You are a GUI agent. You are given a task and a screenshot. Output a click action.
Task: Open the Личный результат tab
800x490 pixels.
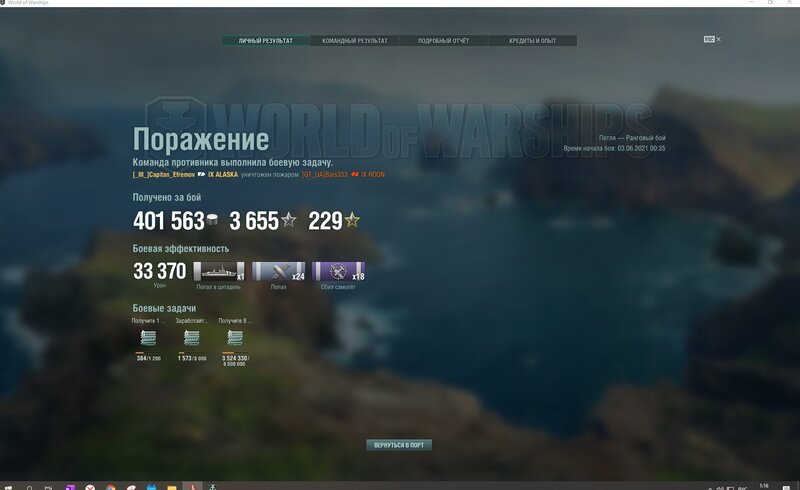pyautogui.click(x=266, y=41)
